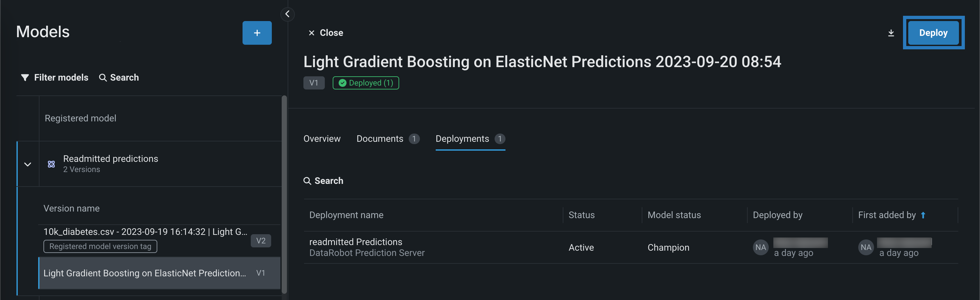This screenshot has height=300, width=980.
Task: Open the readmitted Predictions deployment link
Action: pyautogui.click(x=355, y=242)
